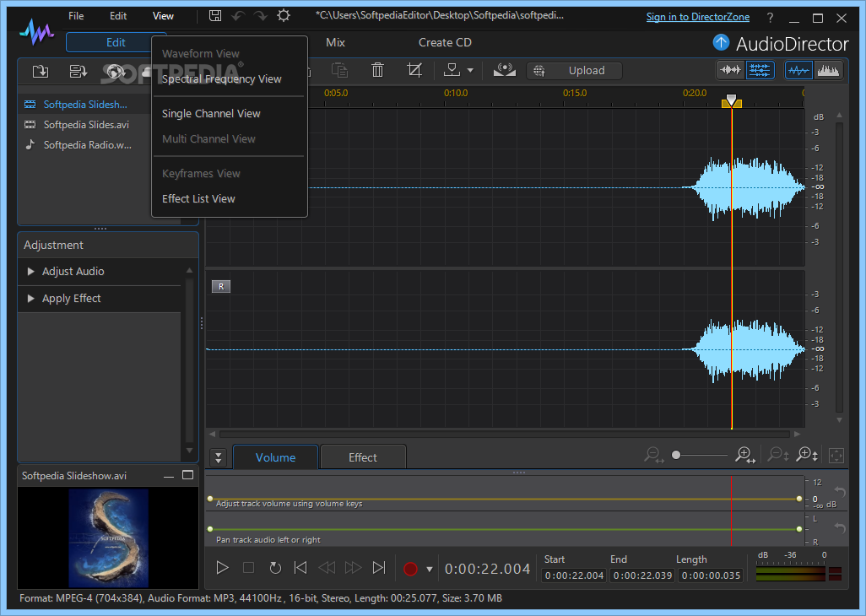The height and width of the screenshot is (616, 866).
Task: Play the audio
Action: click(222, 567)
